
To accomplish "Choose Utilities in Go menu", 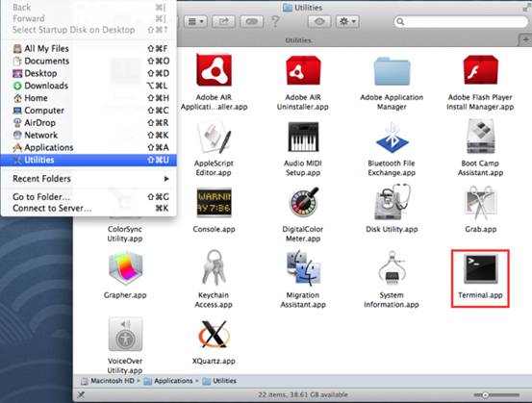I will click(89, 160).
